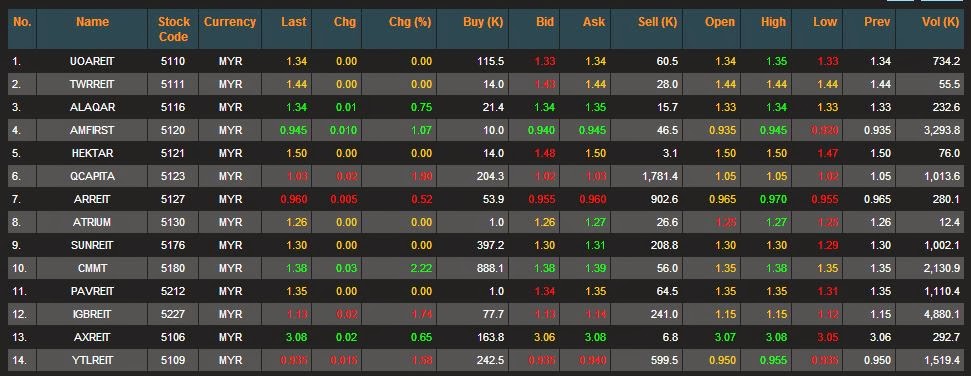Click ARREIT volume value 280.1

[947, 199]
